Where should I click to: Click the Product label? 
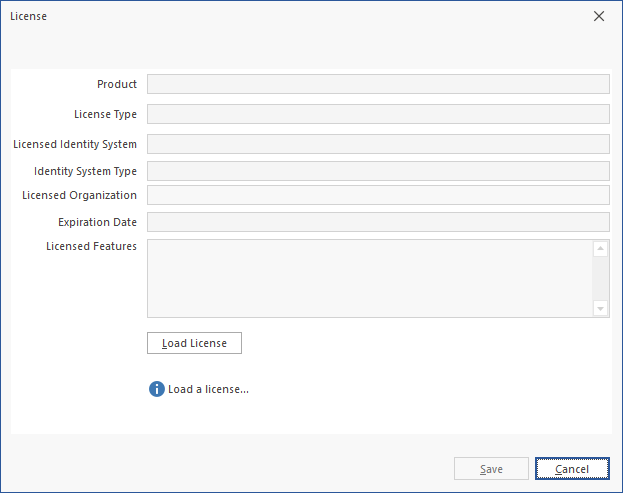point(117,84)
